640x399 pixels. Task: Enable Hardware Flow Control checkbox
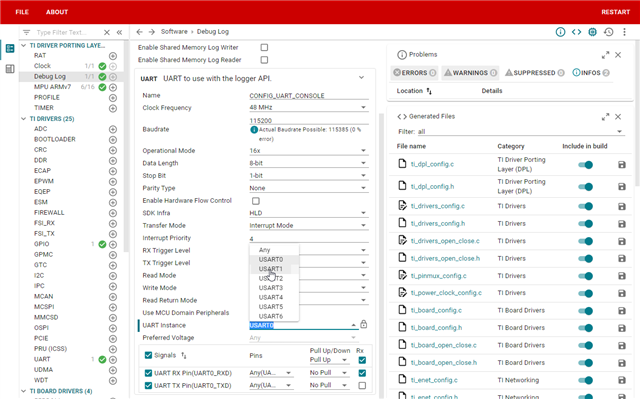pyautogui.click(x=256, y=201)
